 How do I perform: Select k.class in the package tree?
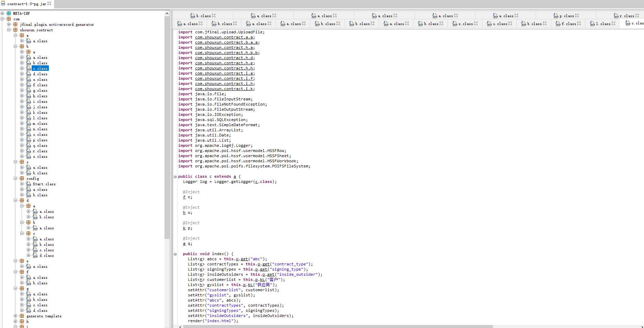click(40, 112)
